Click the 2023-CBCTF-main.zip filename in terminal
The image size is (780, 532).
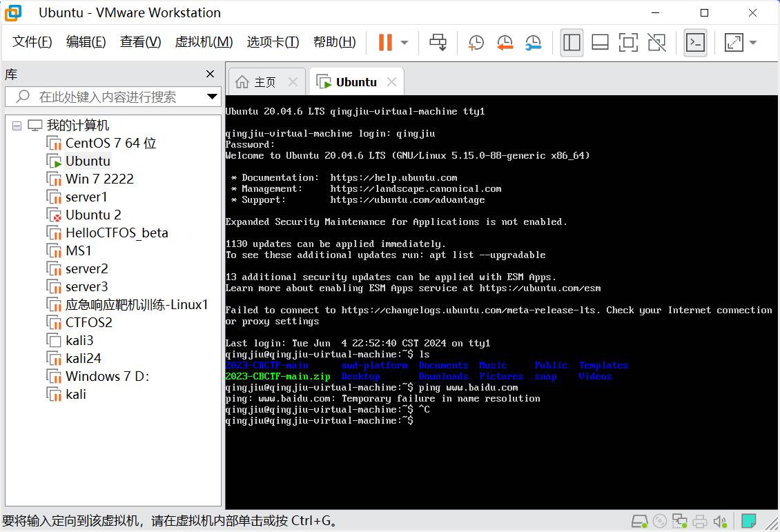(277, 376)
